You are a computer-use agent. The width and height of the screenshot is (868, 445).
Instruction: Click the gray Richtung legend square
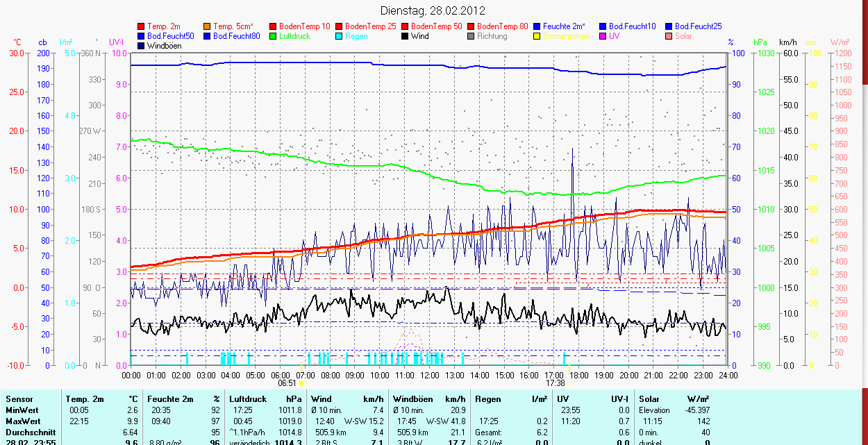(471, 36)
